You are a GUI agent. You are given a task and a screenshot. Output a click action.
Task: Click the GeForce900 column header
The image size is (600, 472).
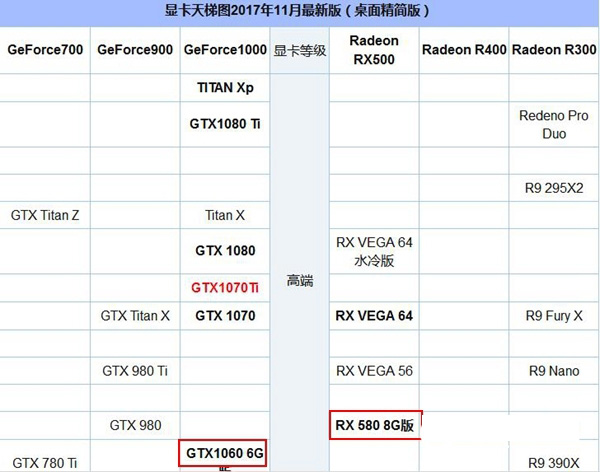(135, 50)
